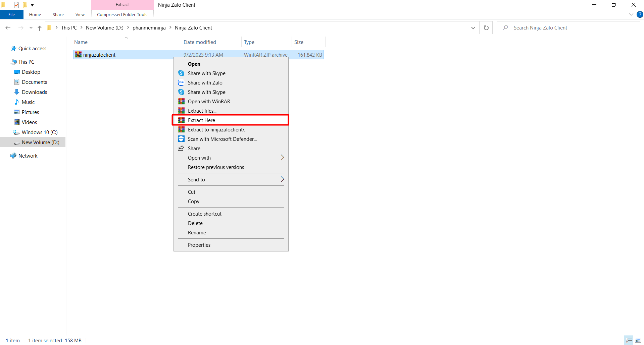644x345 pixels.
Task: Click chevron after This PC in address bar
Action: click(81, 27)
